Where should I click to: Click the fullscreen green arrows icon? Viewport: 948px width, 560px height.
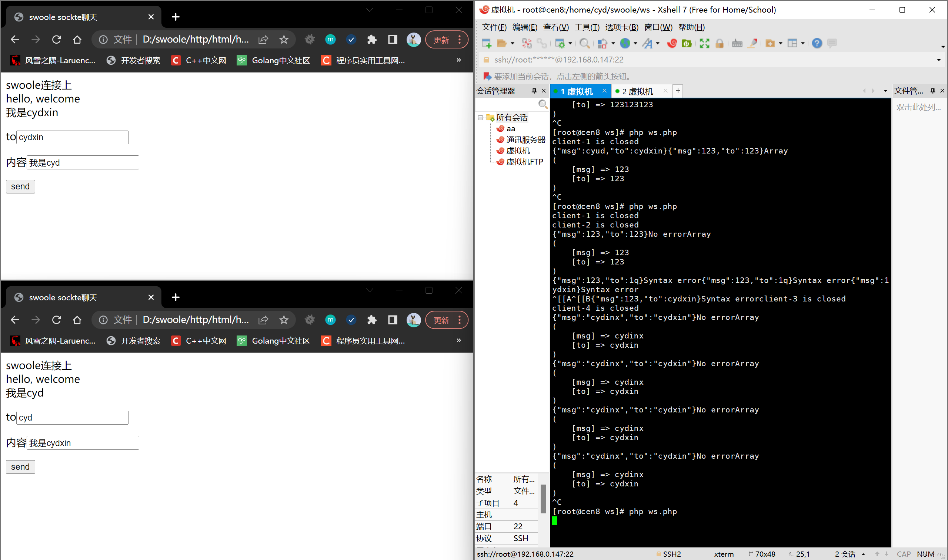point(704,43)
